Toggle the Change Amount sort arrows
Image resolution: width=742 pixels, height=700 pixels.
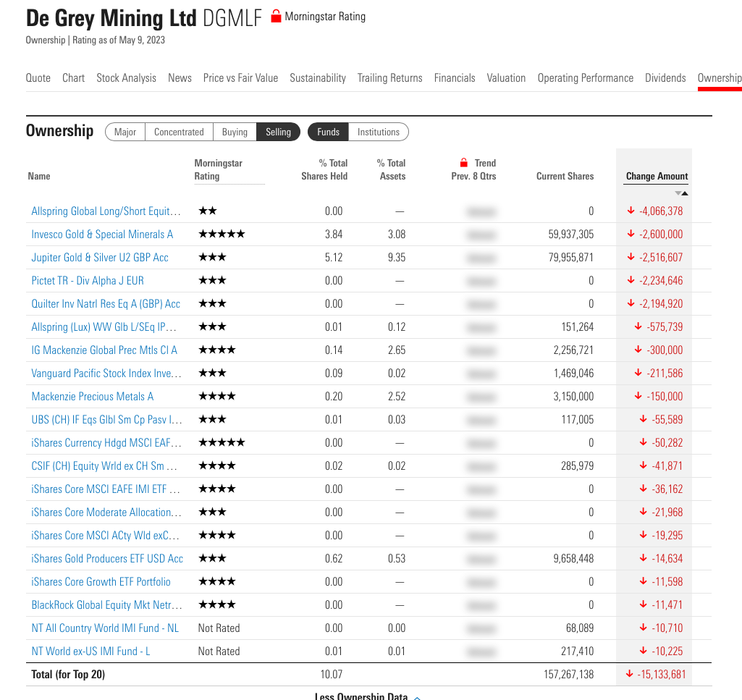point(681,193)
